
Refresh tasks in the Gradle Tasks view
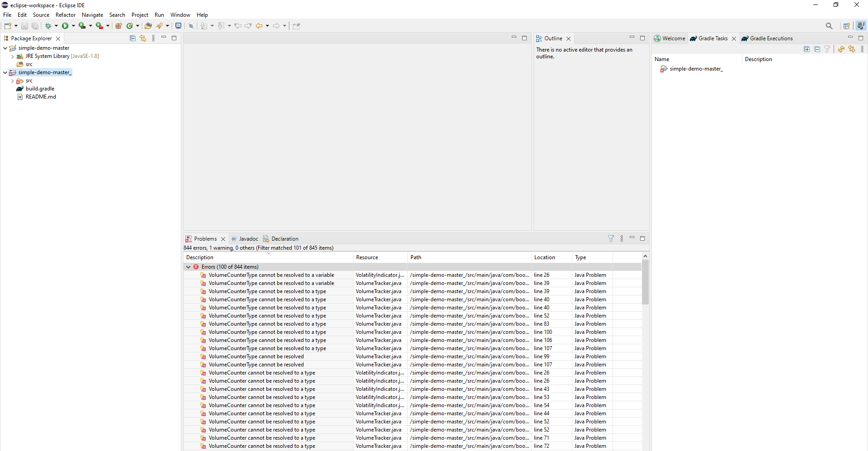tap(841, 49)
